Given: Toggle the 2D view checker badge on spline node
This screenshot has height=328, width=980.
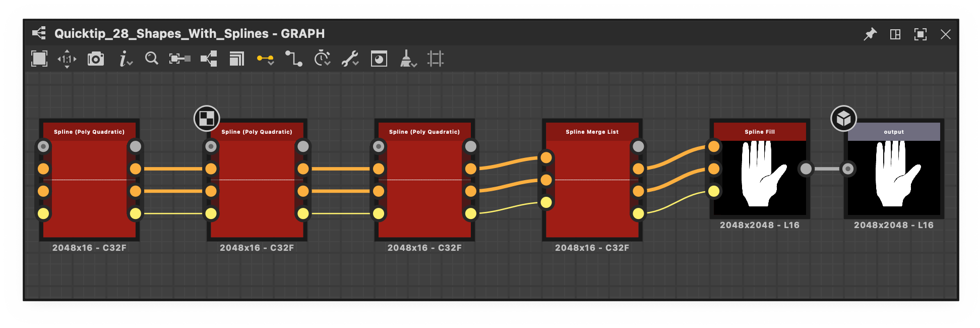Looking at the screenshot, I should 207,119.
